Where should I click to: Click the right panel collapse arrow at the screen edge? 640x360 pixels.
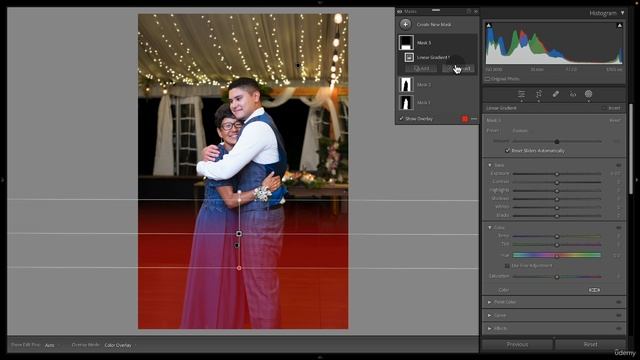coord(637,180)
